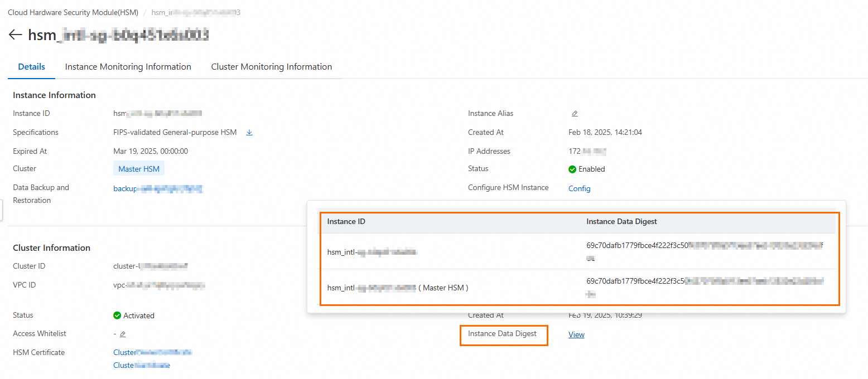Image resolution: width=868 pixels, height=379 pixels.
Task: Click the Master HSM cluster tag
Action: click(x=139, y=169)
